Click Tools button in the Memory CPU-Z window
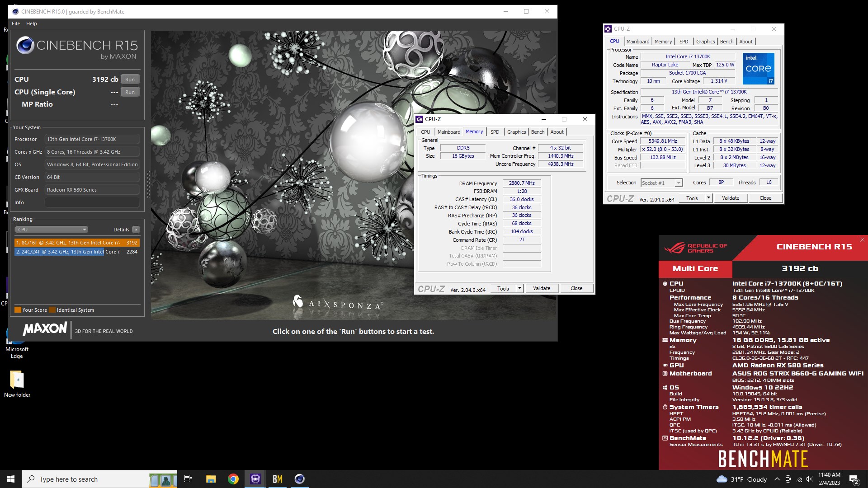868x488 pixels. [503, 289]
